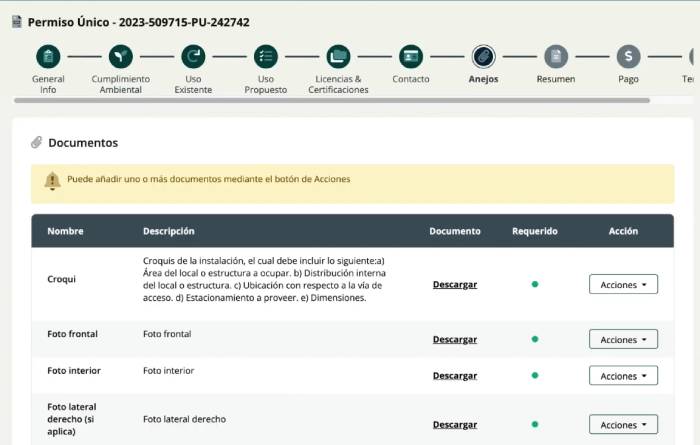Go to the Resumen step icon
This screenshot has height=445, width=700.
(556, 57)
